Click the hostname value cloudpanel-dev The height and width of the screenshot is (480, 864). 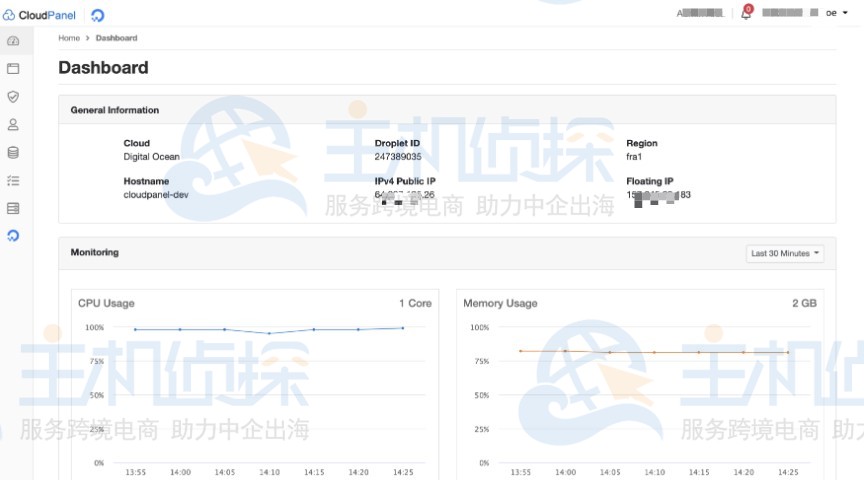tap(156, 194)
